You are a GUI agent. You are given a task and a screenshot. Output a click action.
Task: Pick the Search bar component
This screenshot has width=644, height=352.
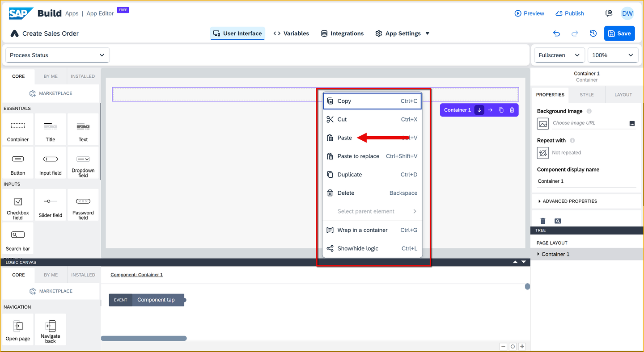[18, 238]
